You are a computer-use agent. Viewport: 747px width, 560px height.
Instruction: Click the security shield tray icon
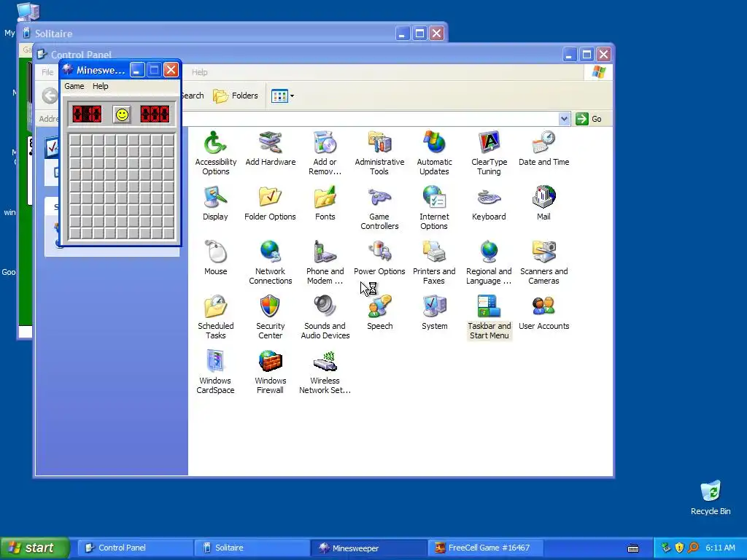click(680, 548)
